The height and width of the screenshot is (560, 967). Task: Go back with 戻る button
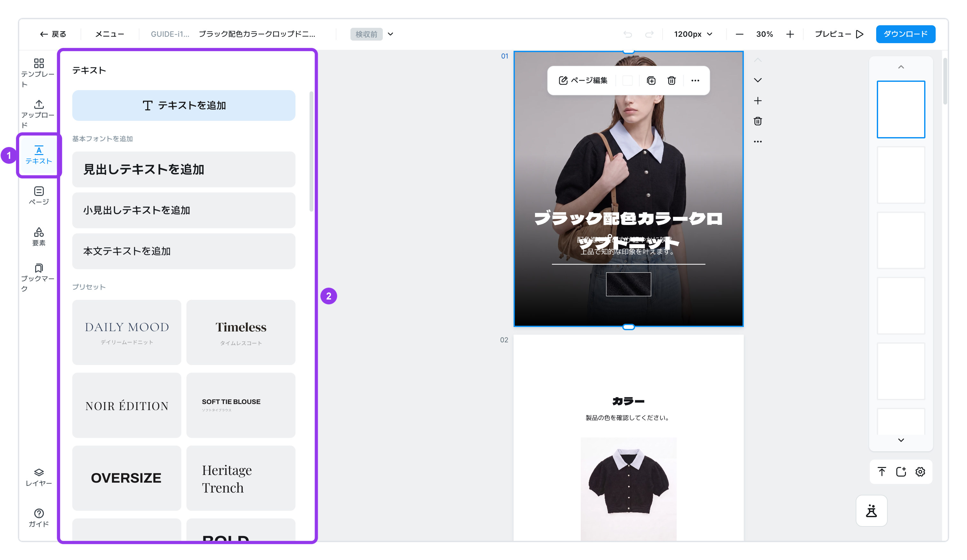53,34
